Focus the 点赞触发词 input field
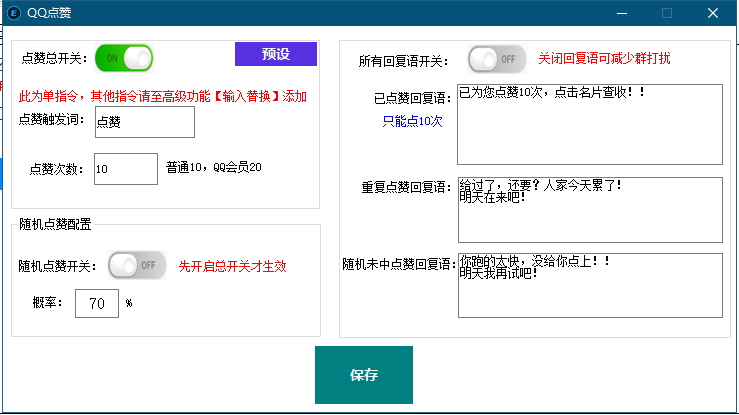This screenshot has width=739, height=415. [144, 122]
